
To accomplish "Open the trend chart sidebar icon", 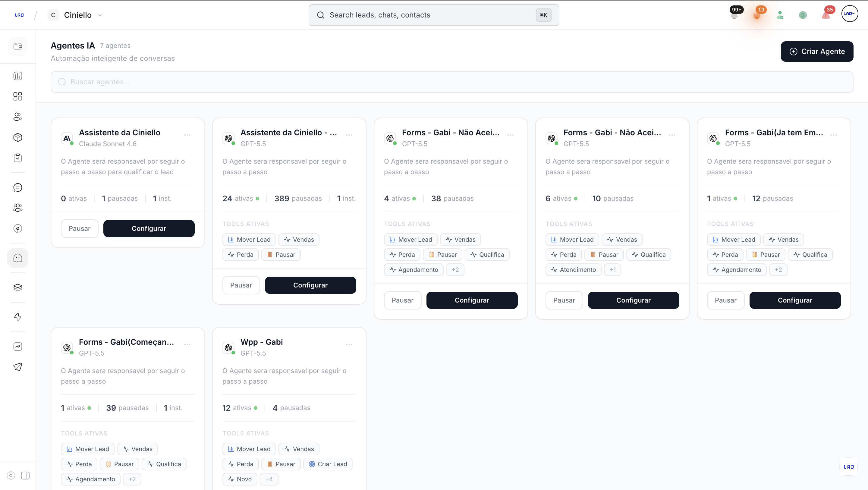I will (x=18, y=347).
